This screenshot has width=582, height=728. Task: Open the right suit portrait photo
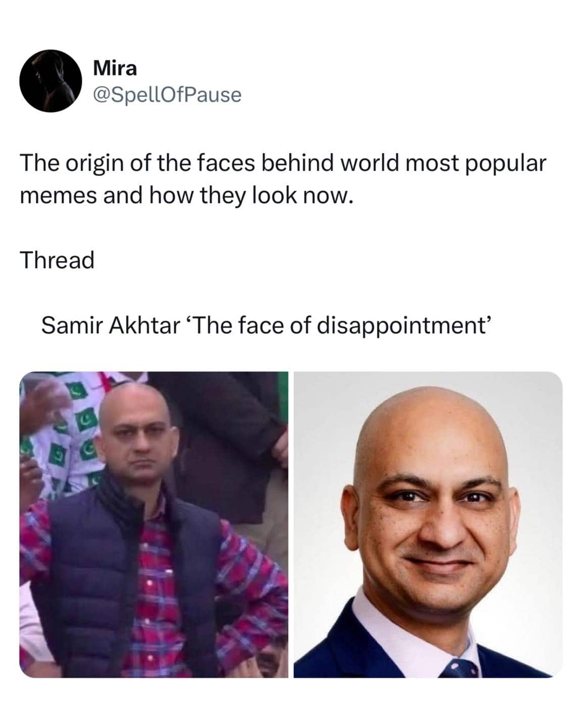click(x=428, y=524)
